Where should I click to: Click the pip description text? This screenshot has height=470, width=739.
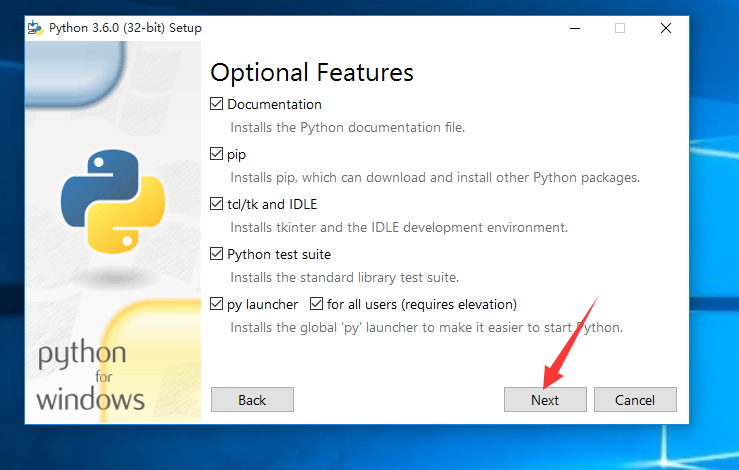[435, 177]
